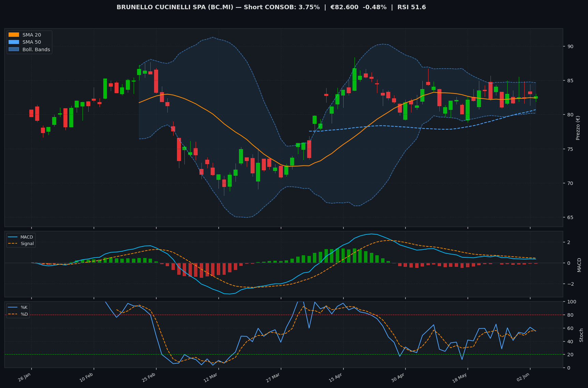The height and width of the screenshot is (388, 588).
Task: Click the '%D' legend entry
Action: (x=18, y=314)
